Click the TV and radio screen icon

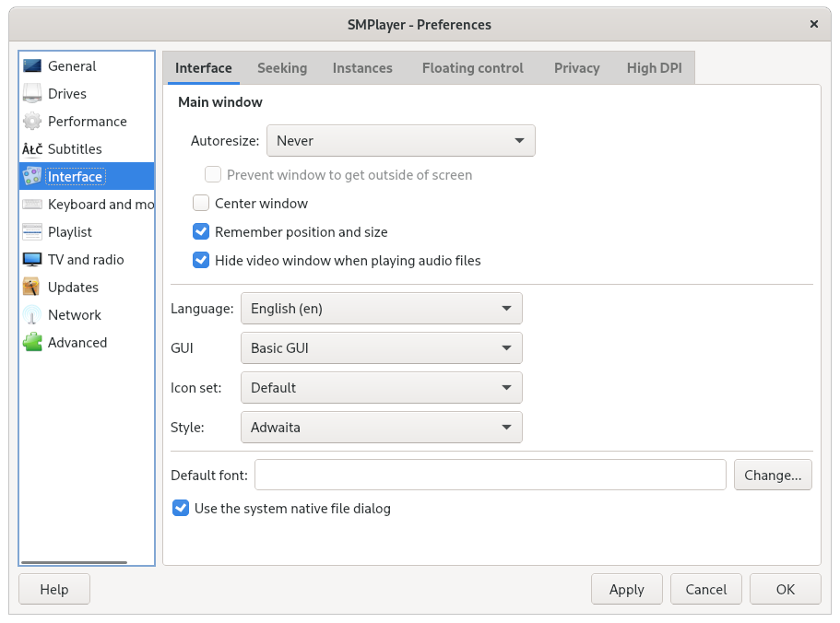[x=32, y=260]
